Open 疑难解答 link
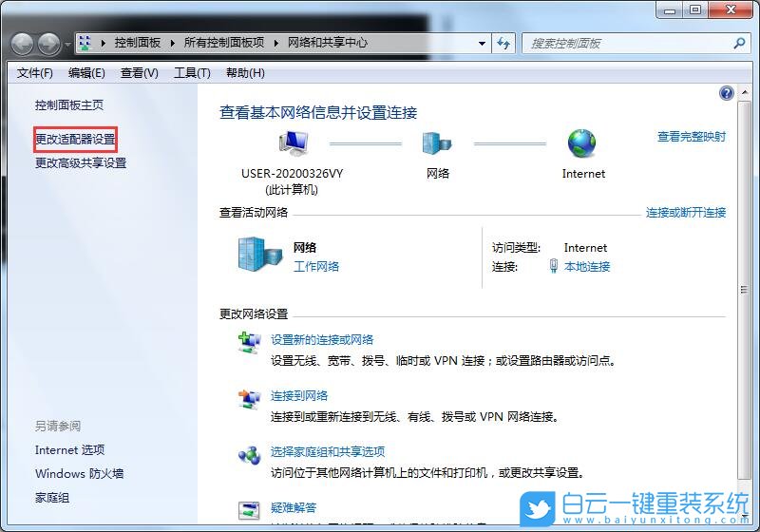760x532 pixels. (294, 507)
